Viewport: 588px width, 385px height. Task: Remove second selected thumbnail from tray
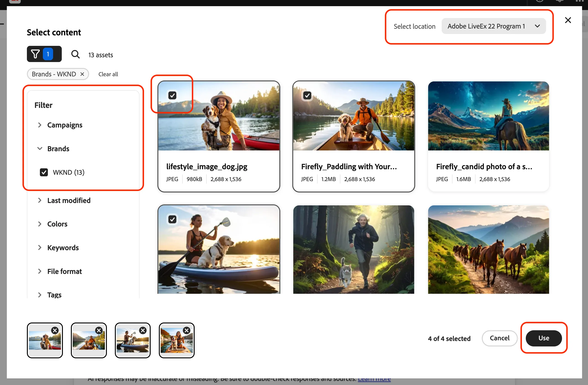tap(99, 330)
